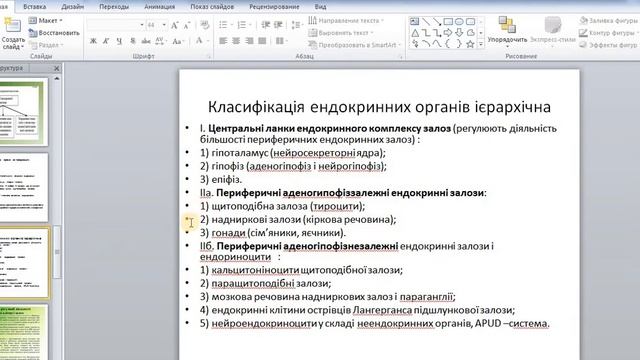The width and height of the screenshot is (640, 360).
Task: Select the Arc shape
Action: coord(426,44)
